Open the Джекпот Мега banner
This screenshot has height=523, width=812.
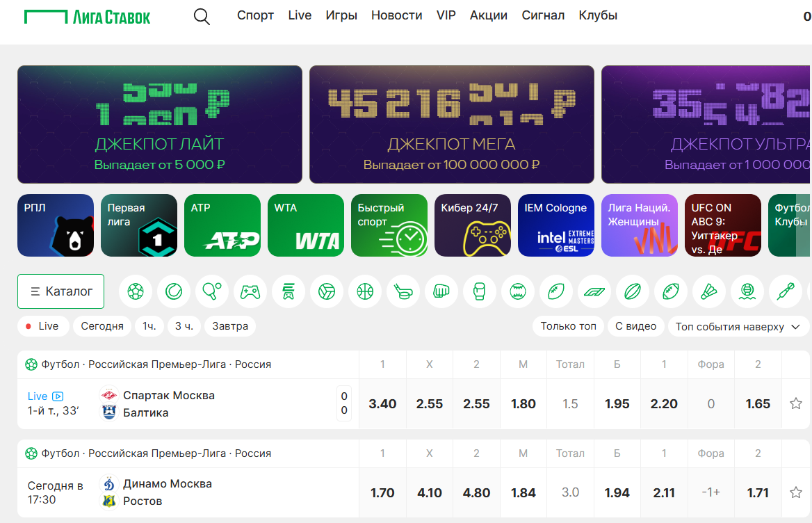click(x=452, y=124)
